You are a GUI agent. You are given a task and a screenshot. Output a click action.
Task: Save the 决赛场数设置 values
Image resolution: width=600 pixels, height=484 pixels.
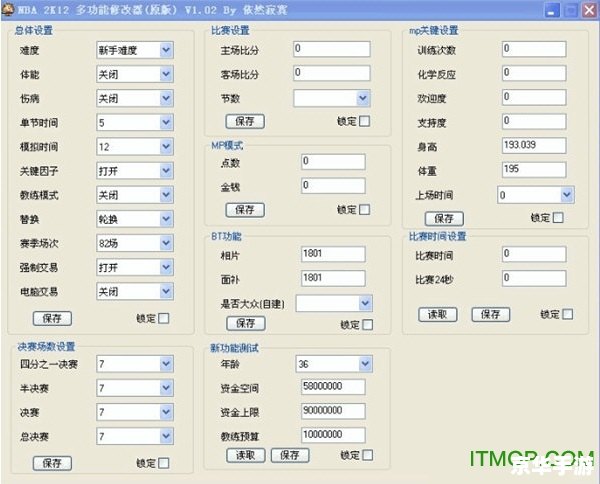52,463
